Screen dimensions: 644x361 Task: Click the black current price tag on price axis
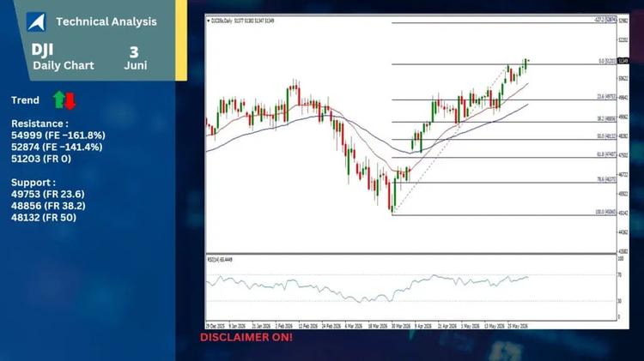623,61
